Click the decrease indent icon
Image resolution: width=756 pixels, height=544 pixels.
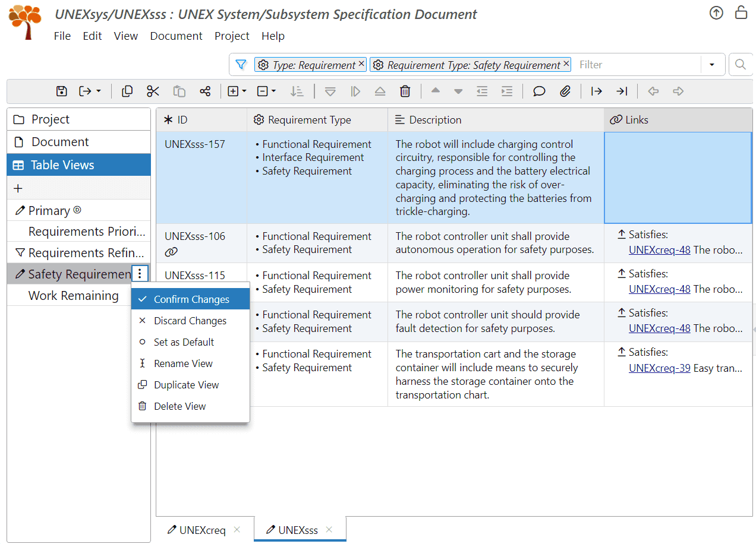point(482,91)
